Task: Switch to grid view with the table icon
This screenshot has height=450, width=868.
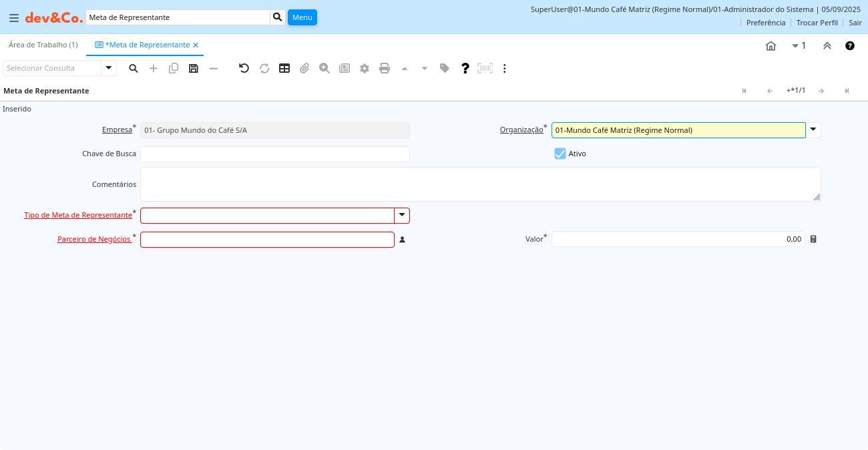Action: point(284,68)
